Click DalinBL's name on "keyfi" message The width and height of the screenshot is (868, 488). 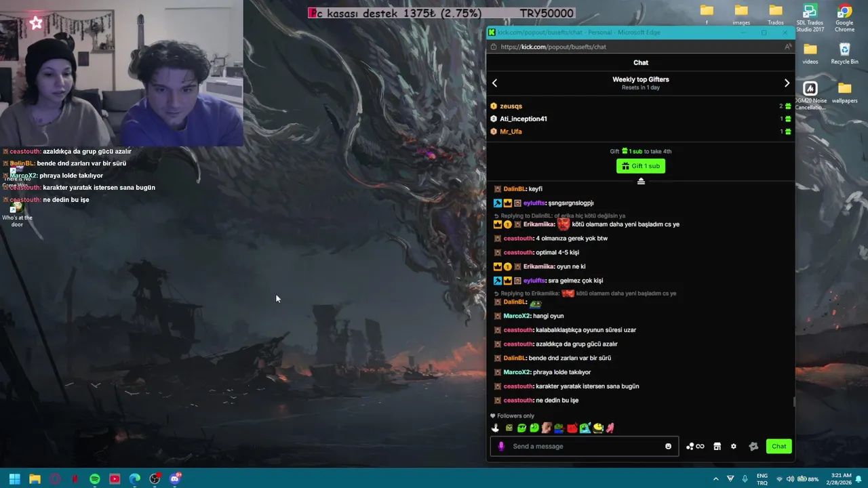[514, 189]
